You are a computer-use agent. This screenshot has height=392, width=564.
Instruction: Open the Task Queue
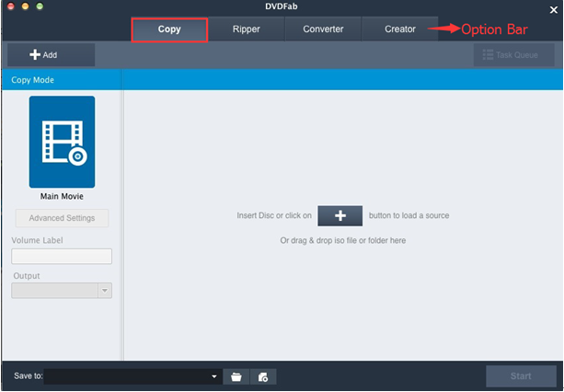click(513, 55)
